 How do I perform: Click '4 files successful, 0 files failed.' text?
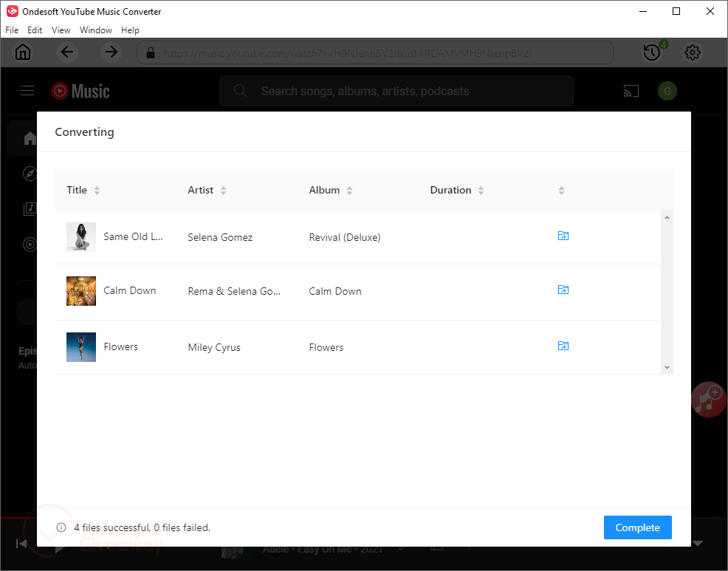point(142,527)
